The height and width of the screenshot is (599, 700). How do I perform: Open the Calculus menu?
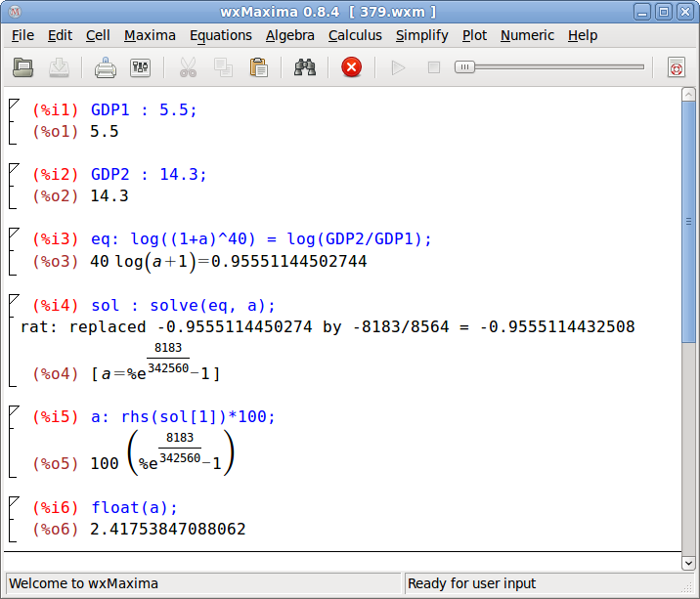[355, 35]
